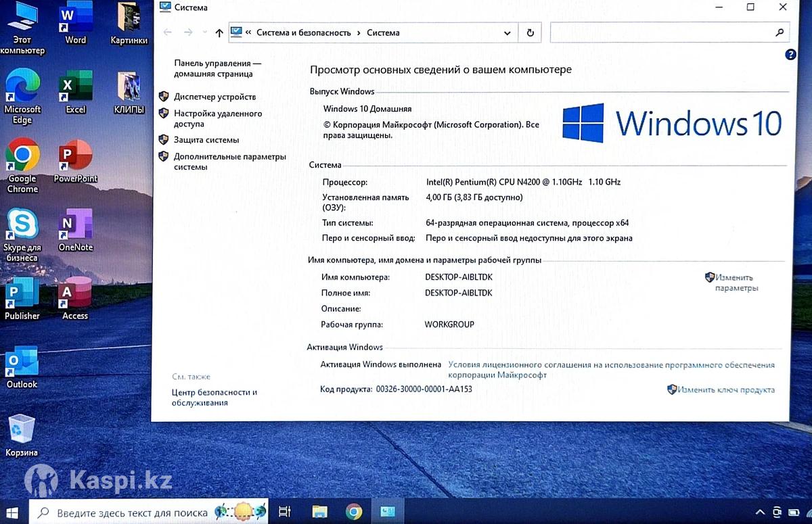
Task: Open the Корзина recycle bin icon
Action: [22, 436]
